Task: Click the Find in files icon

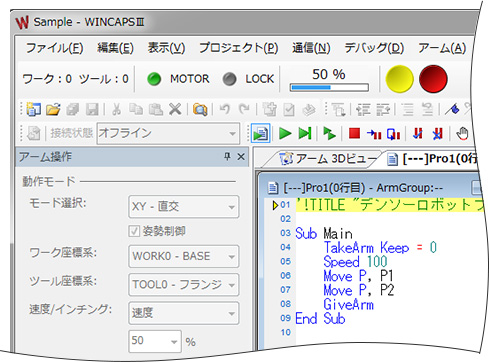Action: pos(200,109)
